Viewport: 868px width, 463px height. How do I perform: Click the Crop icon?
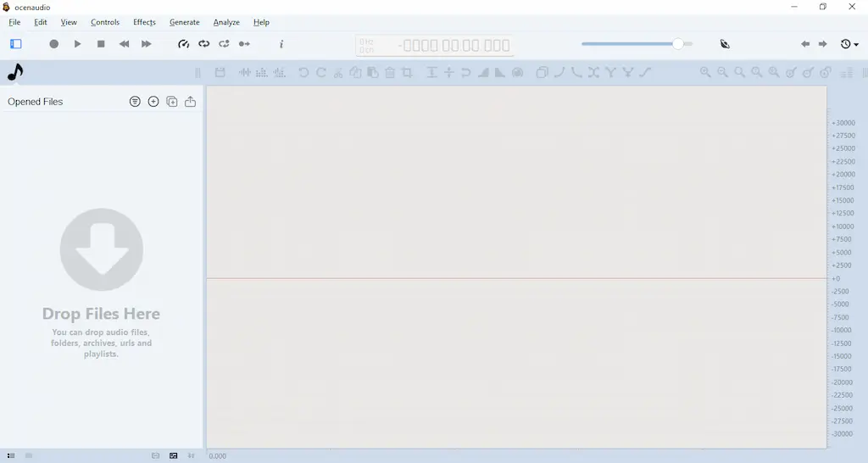pyautogui.click(x=408, y=72)
